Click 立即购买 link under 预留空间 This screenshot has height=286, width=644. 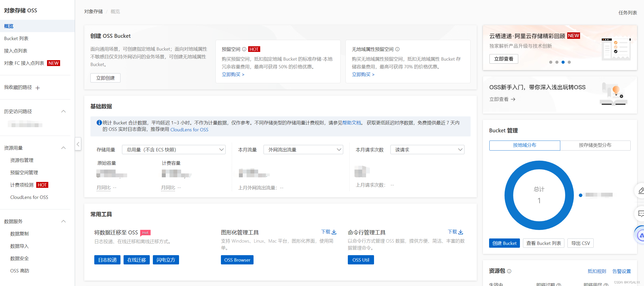click(233, 75)
